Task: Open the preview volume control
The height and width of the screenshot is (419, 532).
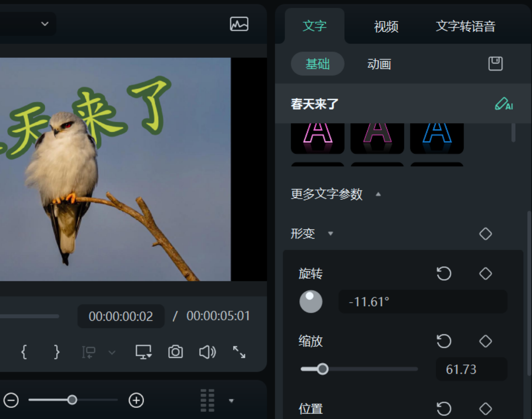Action: 207,352
